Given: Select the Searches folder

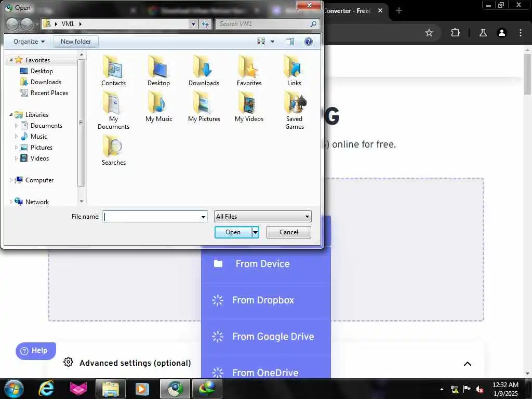Looking at the screenshot, I should [x=113, y=150].
